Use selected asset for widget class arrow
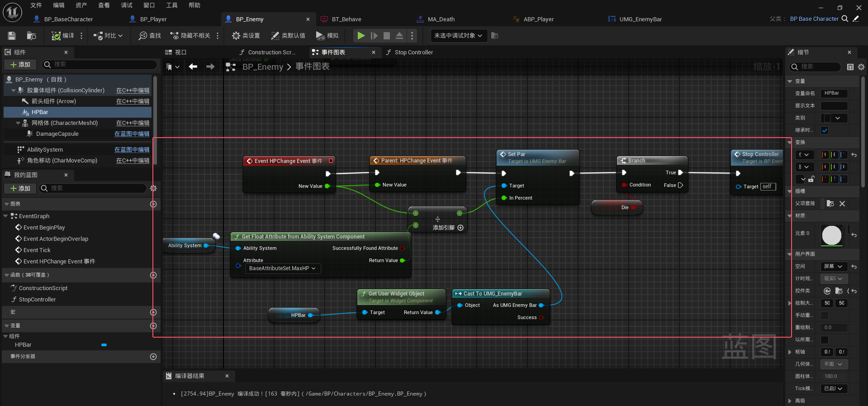 tap(827, 291)
